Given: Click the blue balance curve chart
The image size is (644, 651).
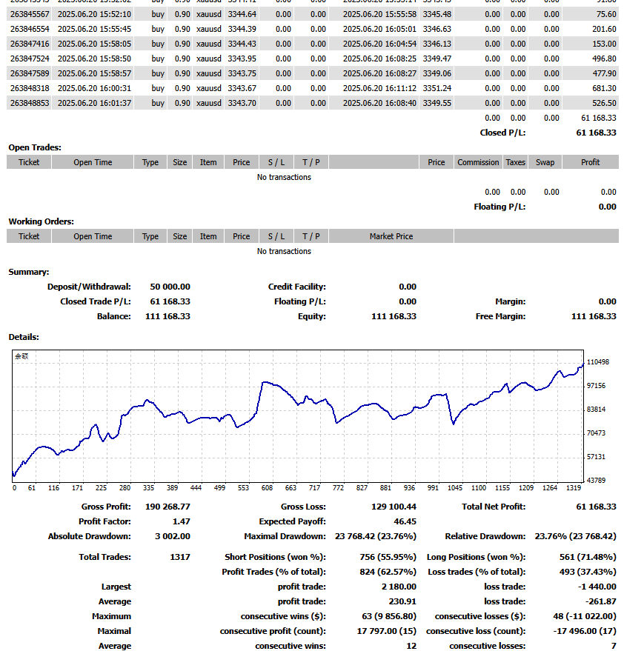Looking at the screenshot, I should tap(298, 416).
